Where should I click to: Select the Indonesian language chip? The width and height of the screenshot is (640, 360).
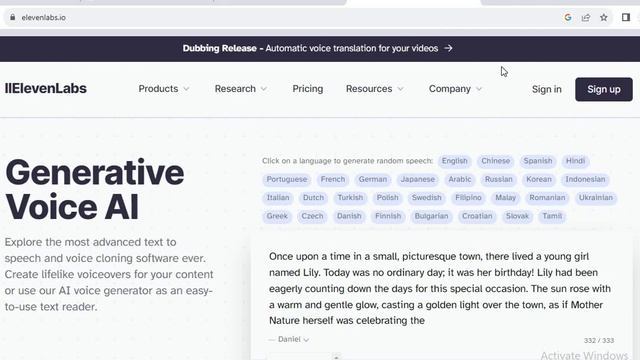(x=585, y=179)
